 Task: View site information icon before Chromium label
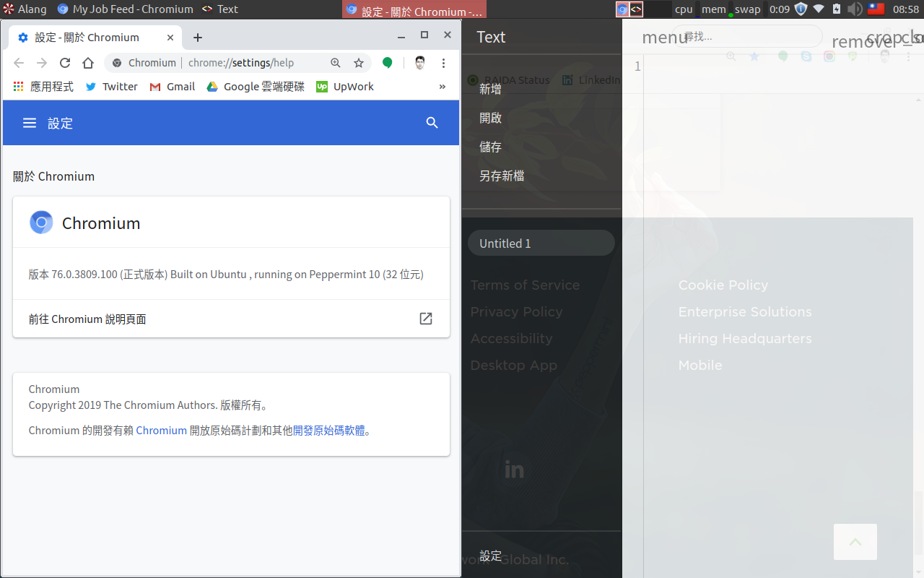(117, 63)
